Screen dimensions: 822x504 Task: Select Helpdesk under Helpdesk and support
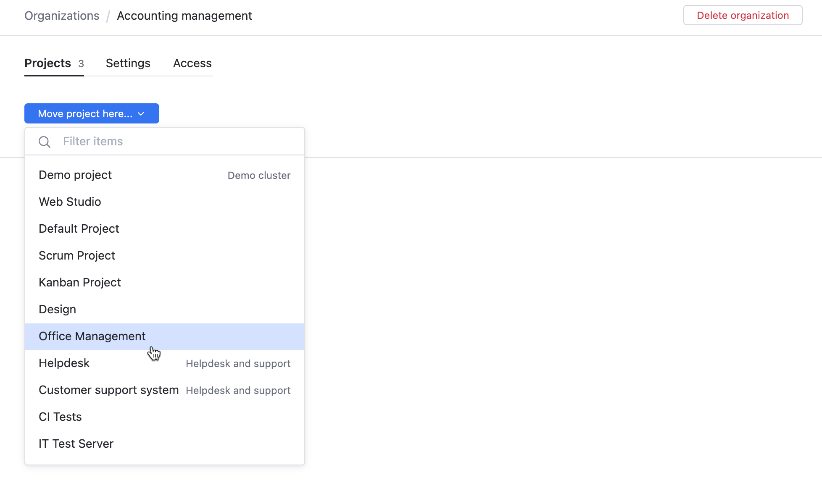coord(64,363)
